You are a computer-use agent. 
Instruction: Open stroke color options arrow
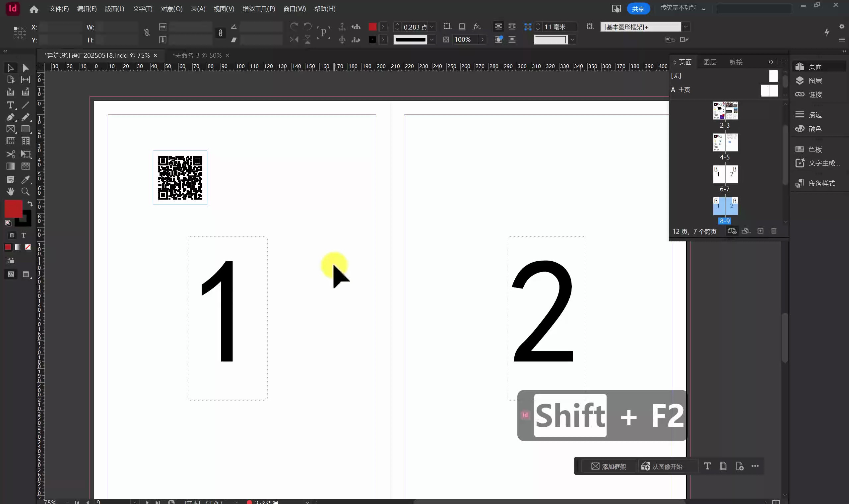383,40
